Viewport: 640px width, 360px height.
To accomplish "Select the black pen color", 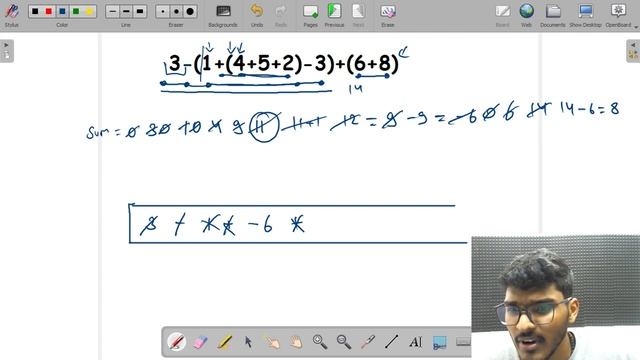I will tap(35, 11).
